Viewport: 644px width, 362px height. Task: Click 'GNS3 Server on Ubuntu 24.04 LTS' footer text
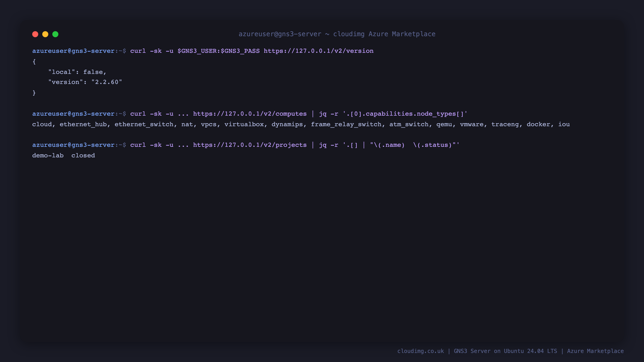506,351
